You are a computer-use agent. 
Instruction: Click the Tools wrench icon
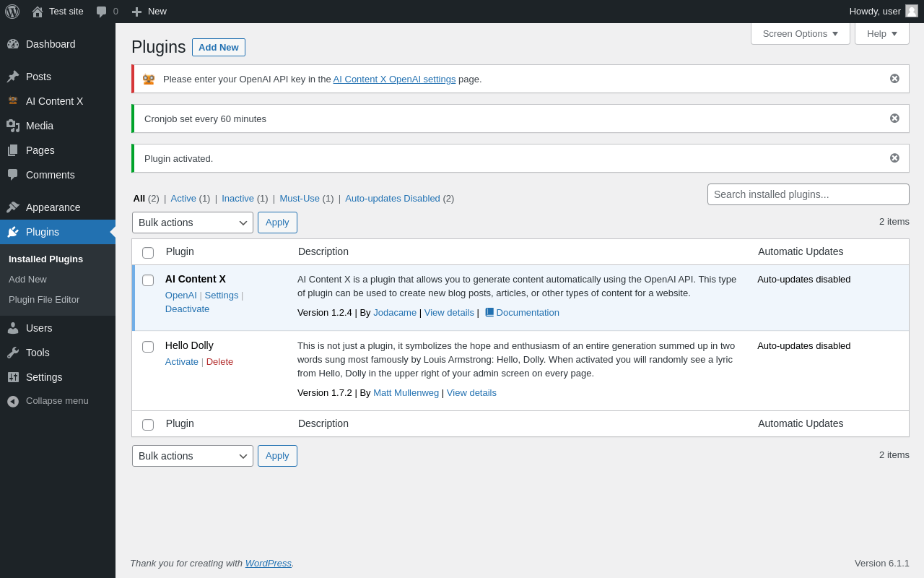click(x=13, y=353)
